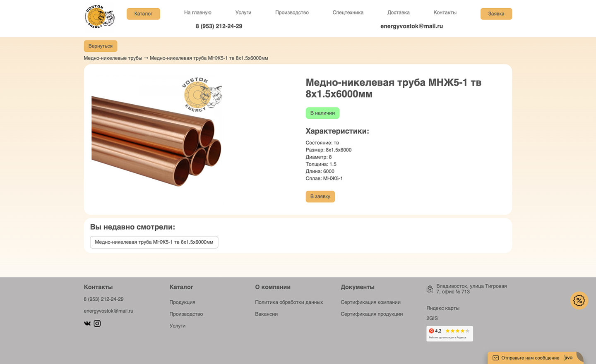
Task: Click the «Каталог» button in header
Action: click(143, 14)
